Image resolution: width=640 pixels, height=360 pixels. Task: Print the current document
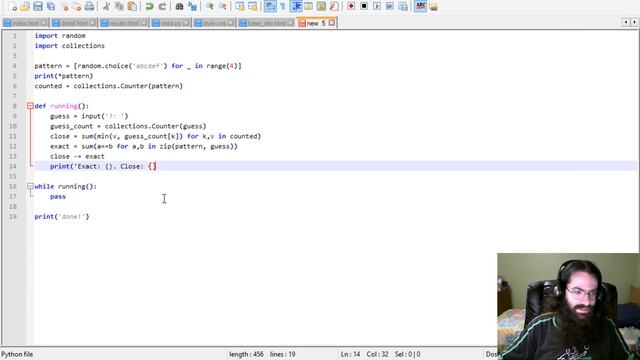(x=89, y=6)
